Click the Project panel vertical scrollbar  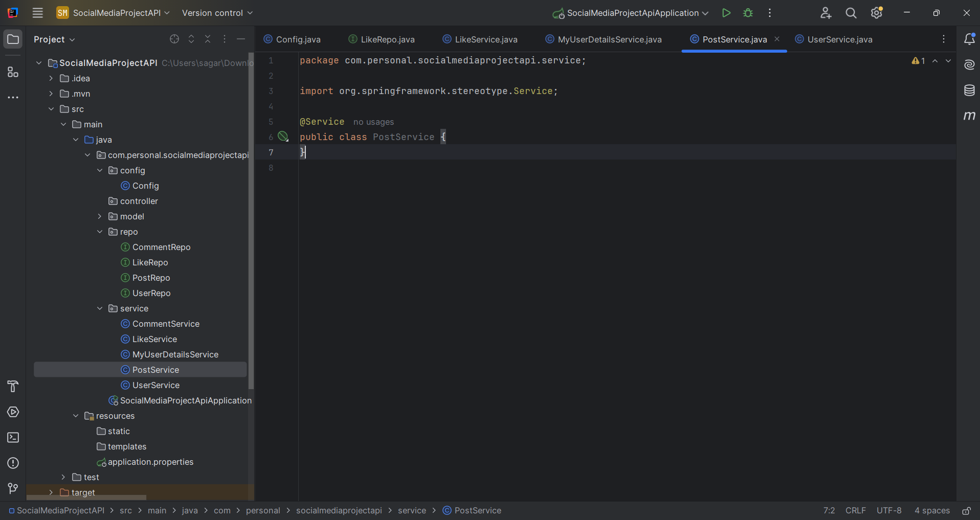[x=251, y=220]
